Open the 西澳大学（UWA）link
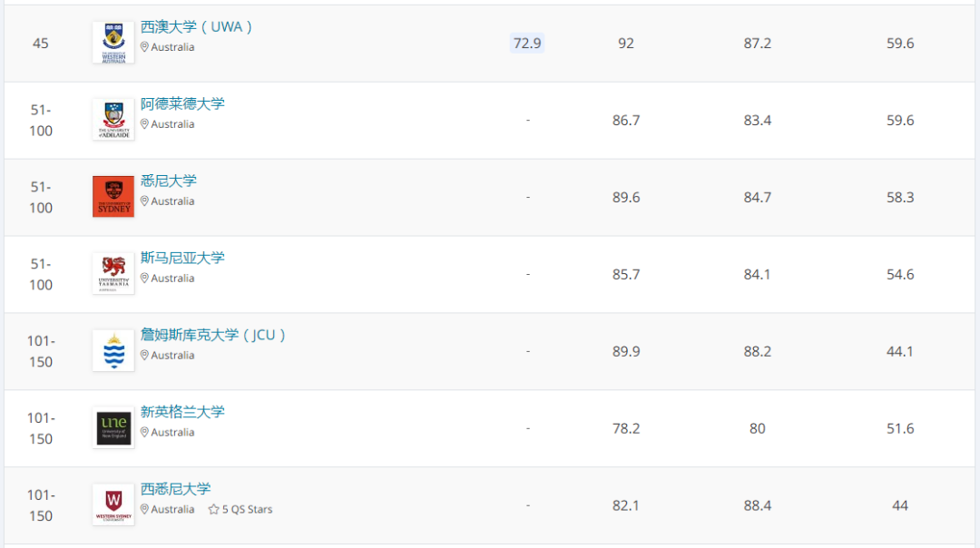Viewport: 980px width, 548px height. coord(196,27)
